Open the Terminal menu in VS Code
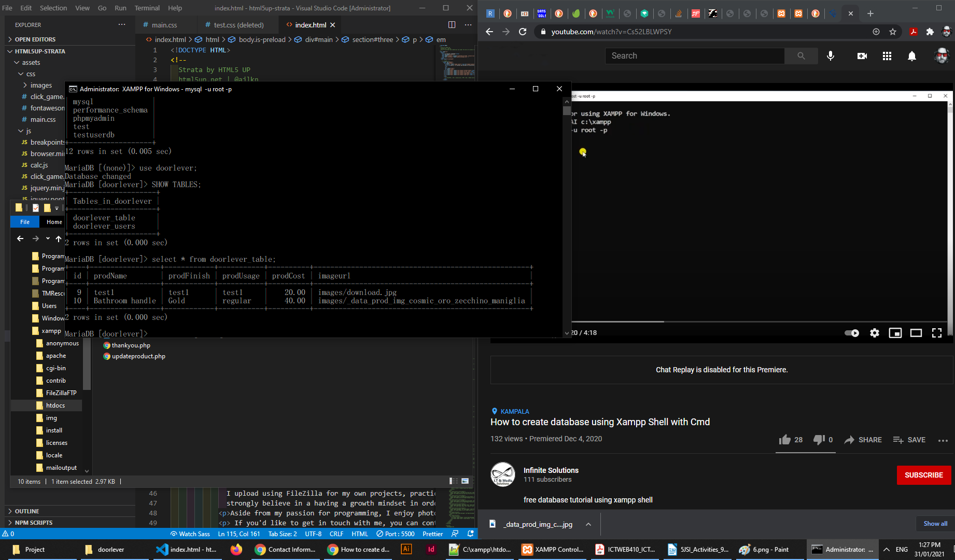The width and height of the screenshot is (955, 560). (147, 8)
